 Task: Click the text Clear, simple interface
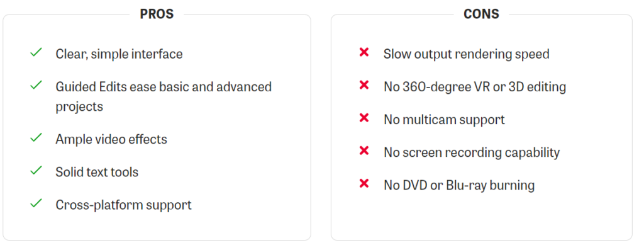119,54
